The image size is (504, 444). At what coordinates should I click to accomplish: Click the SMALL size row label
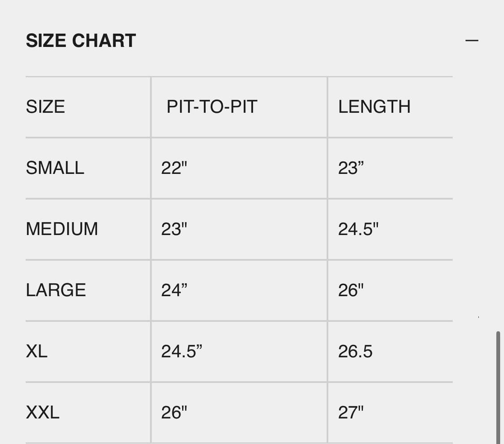[55, 168]
